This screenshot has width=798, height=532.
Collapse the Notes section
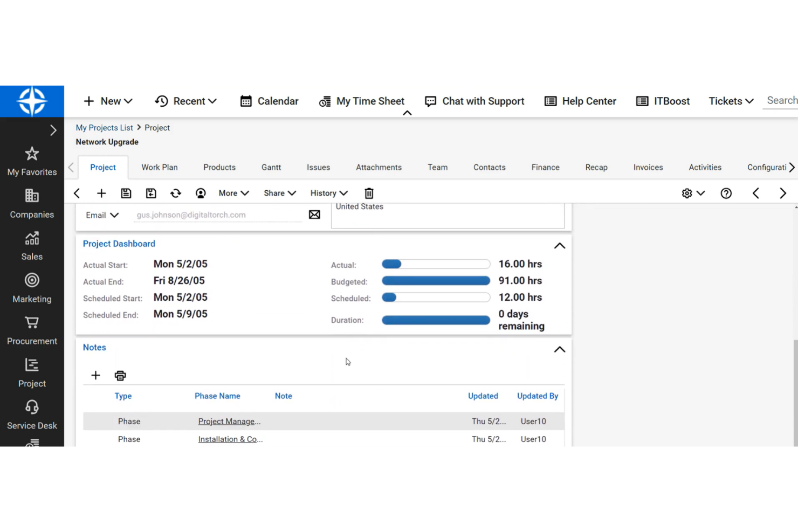click(559, 349)
